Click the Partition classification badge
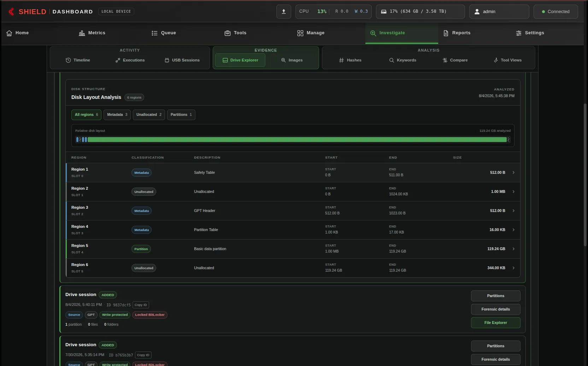Viewport: 588px width, 366px height. 141,249
